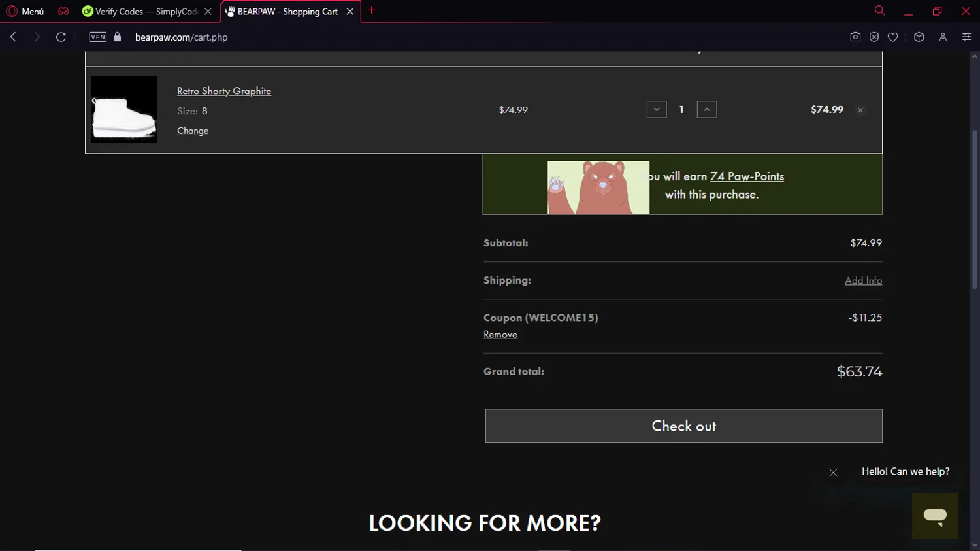Image resolution: width=980 pixels, height=551 pixels.
Task: Click Change under Size 8
Action: coord(193,131)
